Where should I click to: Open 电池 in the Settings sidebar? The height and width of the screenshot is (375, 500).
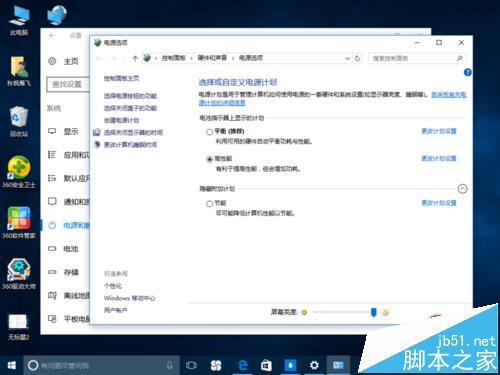pos(66,249)
